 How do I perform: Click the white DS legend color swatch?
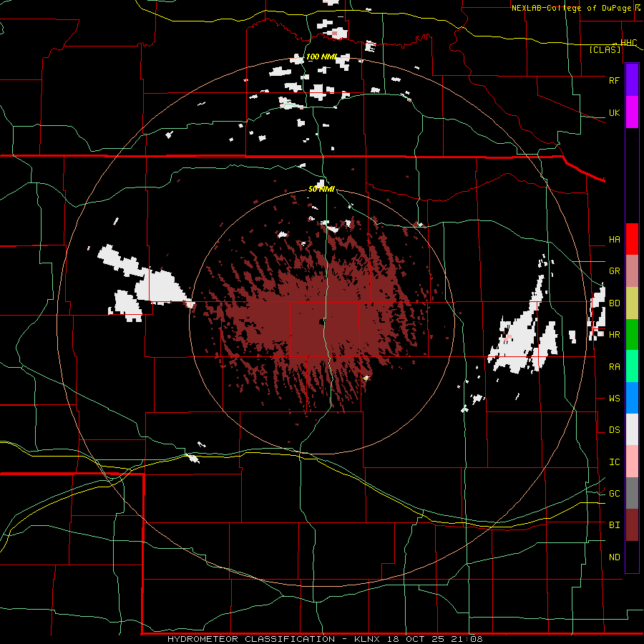coord(632,429)
